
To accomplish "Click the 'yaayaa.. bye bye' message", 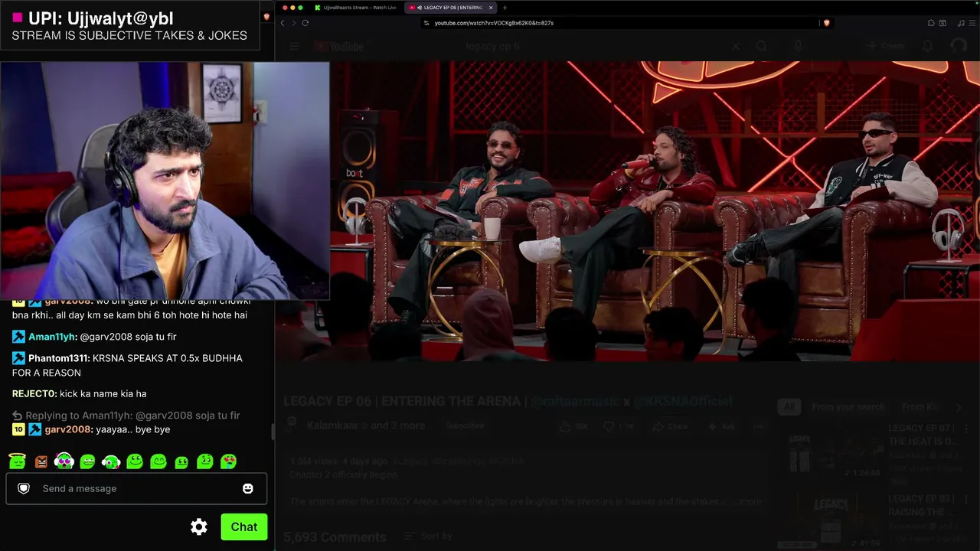I will tap(133, 429).
